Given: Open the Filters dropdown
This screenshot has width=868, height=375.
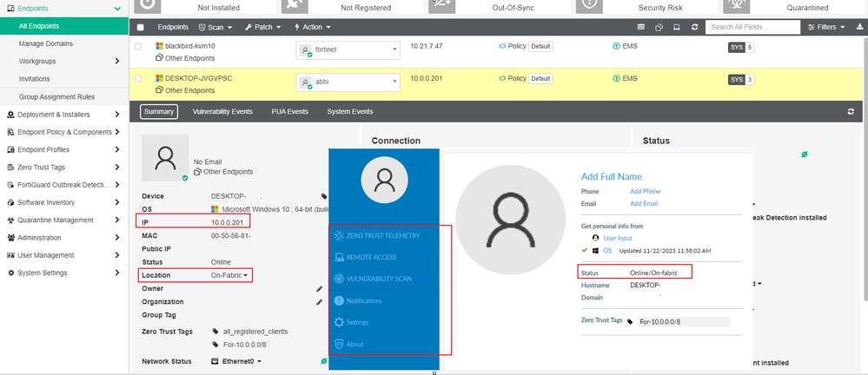Looking at the screenshot, I should 827,27.
